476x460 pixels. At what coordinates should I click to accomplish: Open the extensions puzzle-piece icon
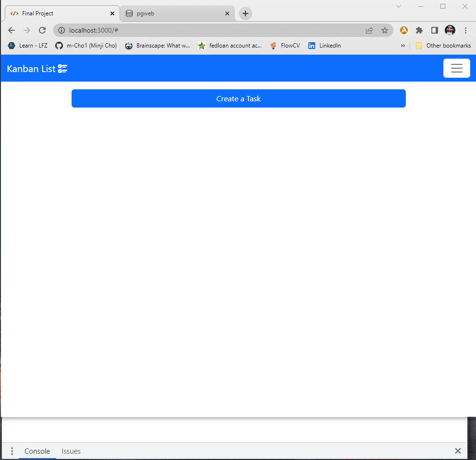tap(419, 30)
